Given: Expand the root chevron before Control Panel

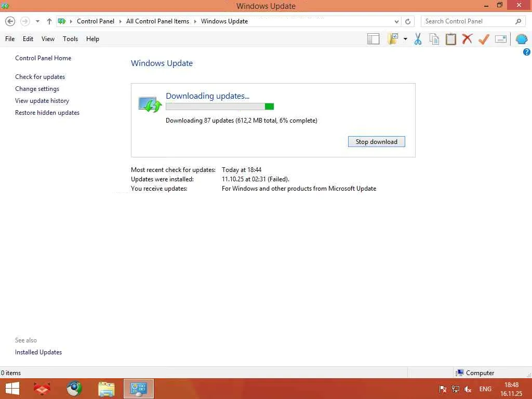Looking at the screenshot, I should pos(71,21).
